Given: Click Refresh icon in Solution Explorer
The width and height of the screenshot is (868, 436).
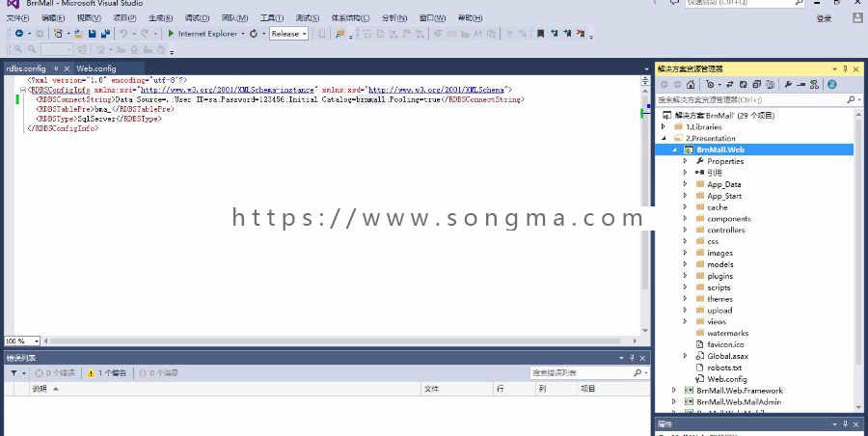Looking at the screenshot, I should point(744,85).
